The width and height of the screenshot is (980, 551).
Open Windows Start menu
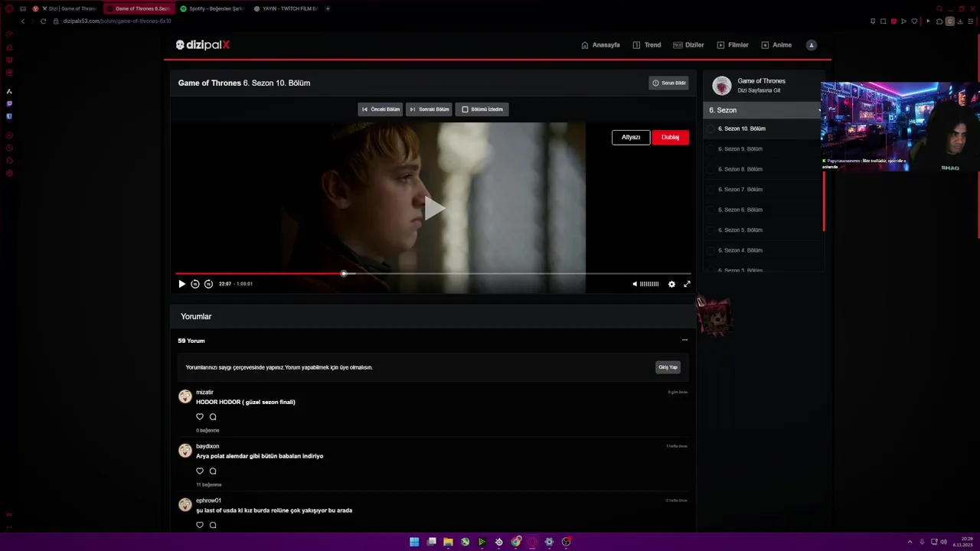pos(414,542)
